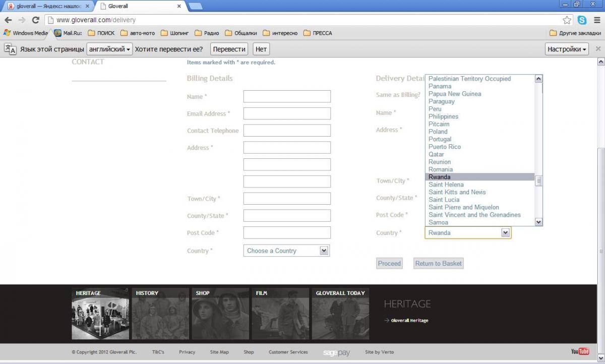Image resolution: width=605 pixels, height=364 pixels.
Task: Click the 'Перевести' translate button
Action: click(229, 49)
